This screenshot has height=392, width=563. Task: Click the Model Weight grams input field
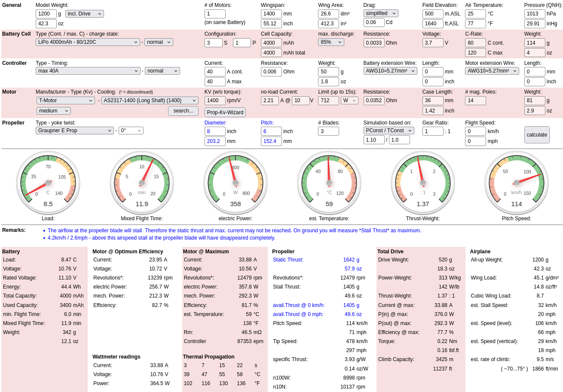pos(46,14)
